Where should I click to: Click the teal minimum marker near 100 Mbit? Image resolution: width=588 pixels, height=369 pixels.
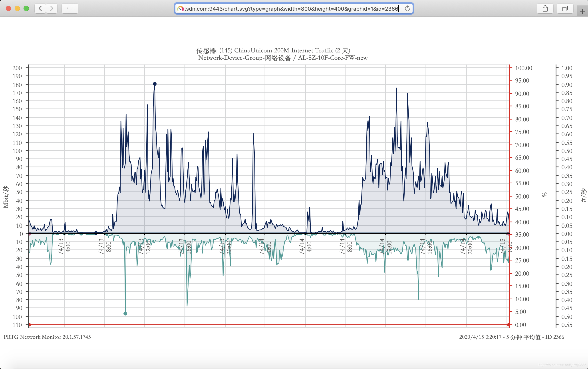click(x=125, y=314)
